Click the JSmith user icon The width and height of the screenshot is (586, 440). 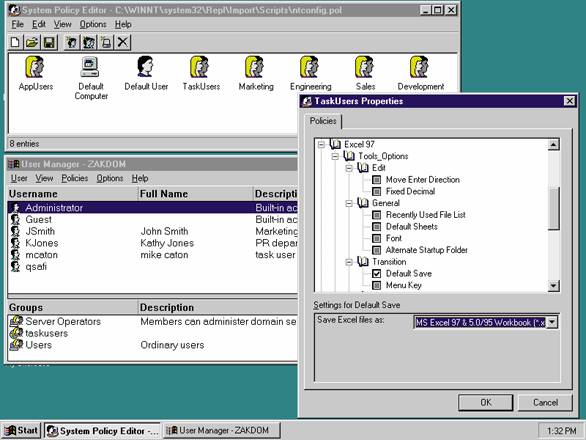15,231
